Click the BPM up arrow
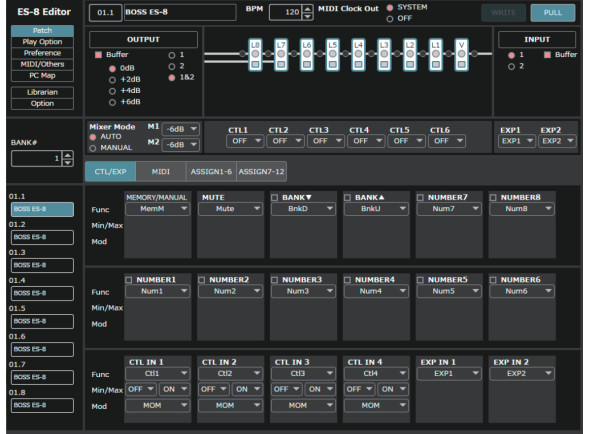Image resolution: width=590 pixels, height=434 pixels. (x=308, y=9)
